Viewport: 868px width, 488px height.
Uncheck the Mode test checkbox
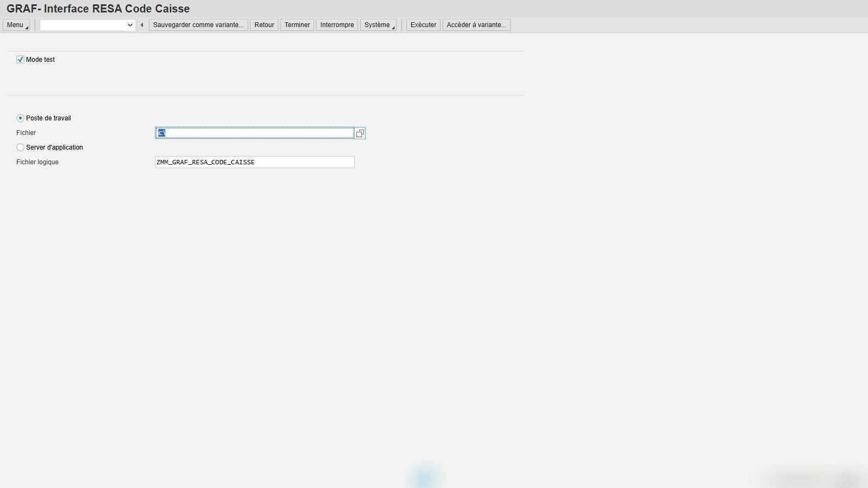click(x=20, y=60)
